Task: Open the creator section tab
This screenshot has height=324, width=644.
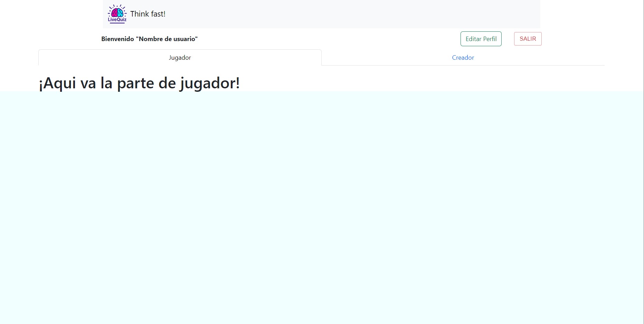Action: click(x=463, y=58)
